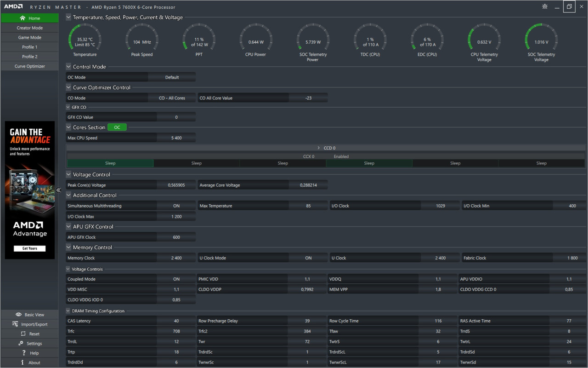Click the Trfc value 708
Image resolution: width=588 pixels, height=368 pixels.
click(176, 331)
